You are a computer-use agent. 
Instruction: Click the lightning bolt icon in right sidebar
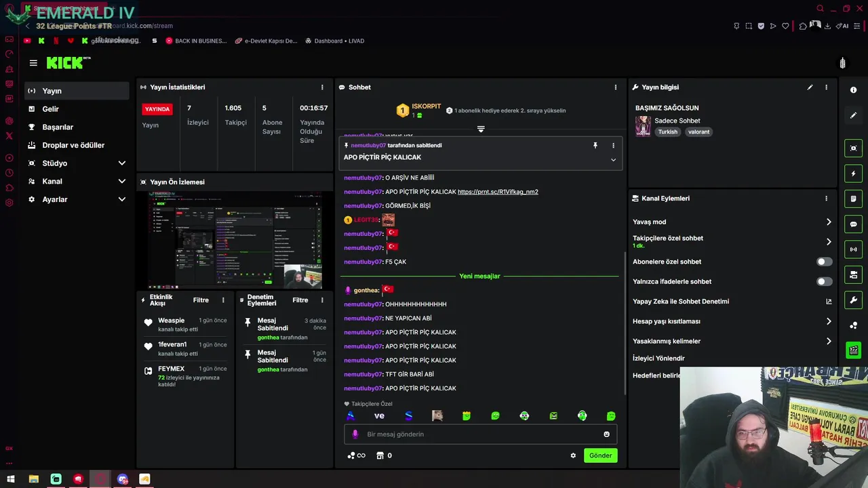[853, 174]
